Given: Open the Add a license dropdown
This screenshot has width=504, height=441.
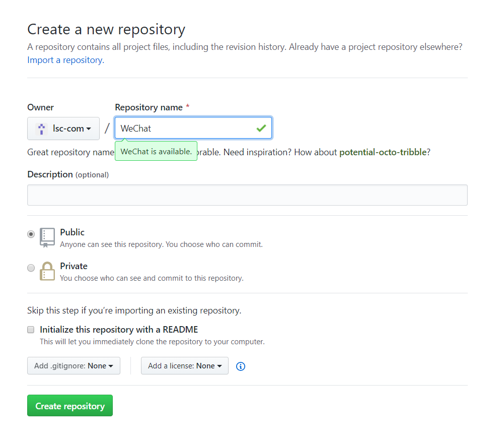Looking at the screenshot, I should coord(184,365).
